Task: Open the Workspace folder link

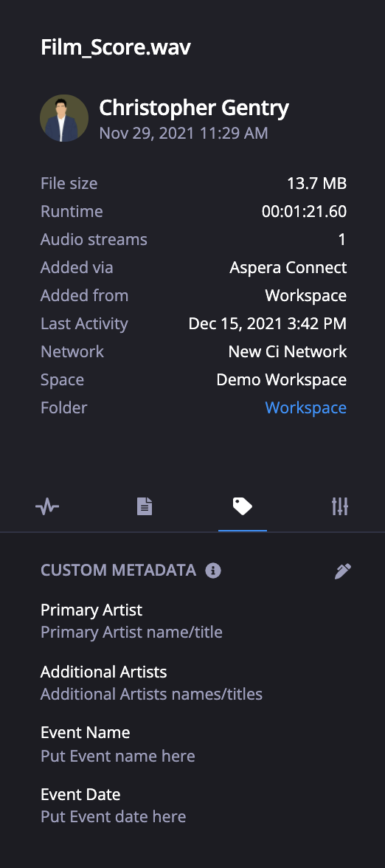Action: click(306, 407)
